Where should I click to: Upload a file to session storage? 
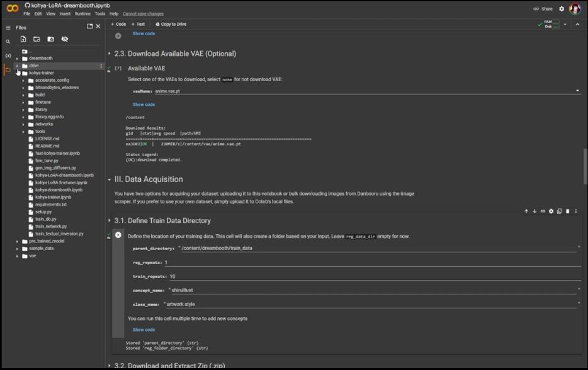(24, 39)
